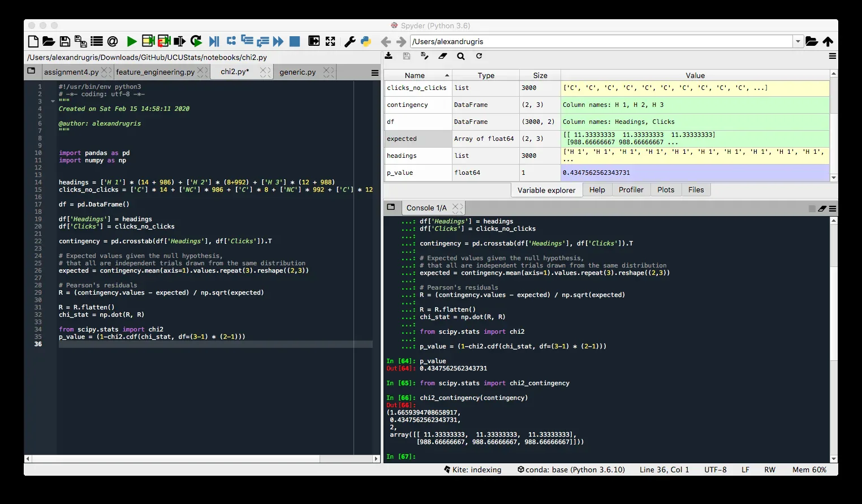Run cell and advance
This screenshot has height=504, width=862.
pyautogui.click(x=164, y=41)
